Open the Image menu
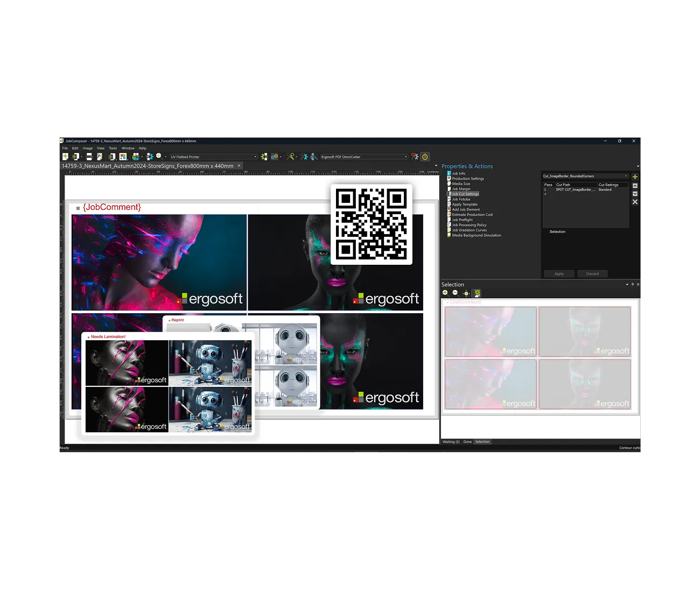This screenshot has height=592, width=700. pos(88,148)
